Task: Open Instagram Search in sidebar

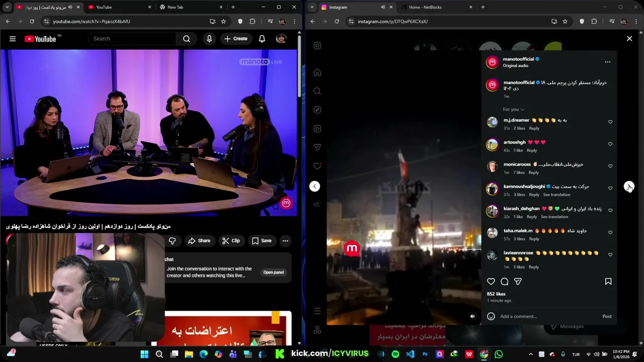Action: pos(317,91)
